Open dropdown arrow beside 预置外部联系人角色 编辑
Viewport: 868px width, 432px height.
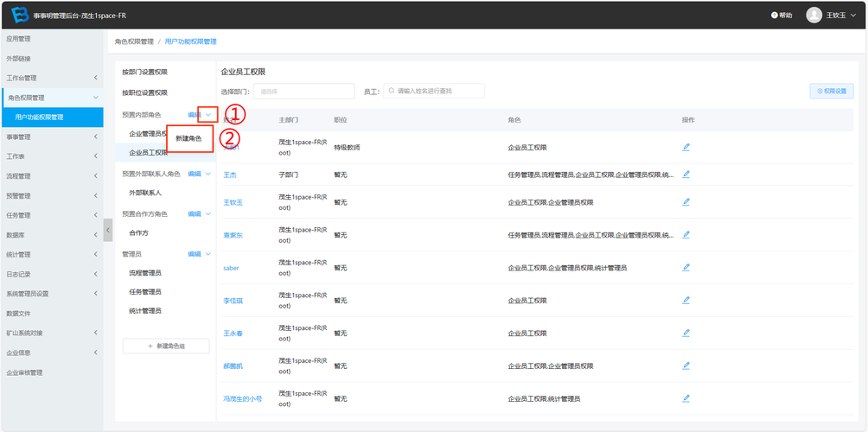[207, 174]
